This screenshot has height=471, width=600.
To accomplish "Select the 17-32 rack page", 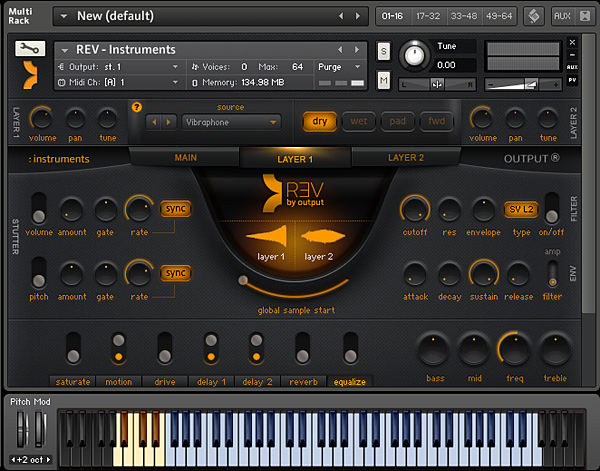I will 428,16.
